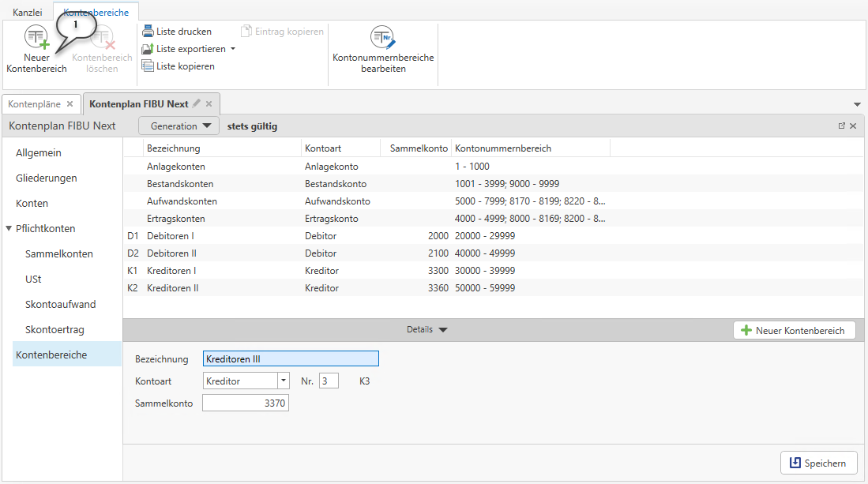Print the list with Liste drucken
868x484 pixels.
point(177,32)
